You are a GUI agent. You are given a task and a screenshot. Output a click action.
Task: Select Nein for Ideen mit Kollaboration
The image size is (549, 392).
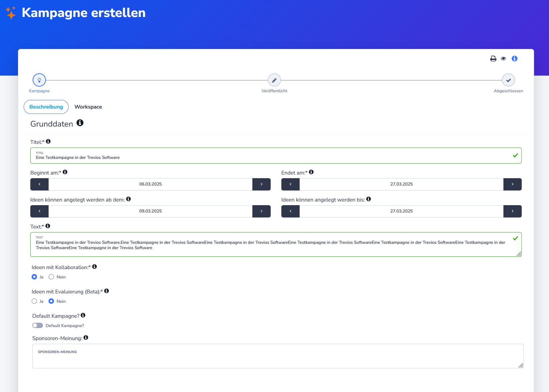[x=51, y=277]
